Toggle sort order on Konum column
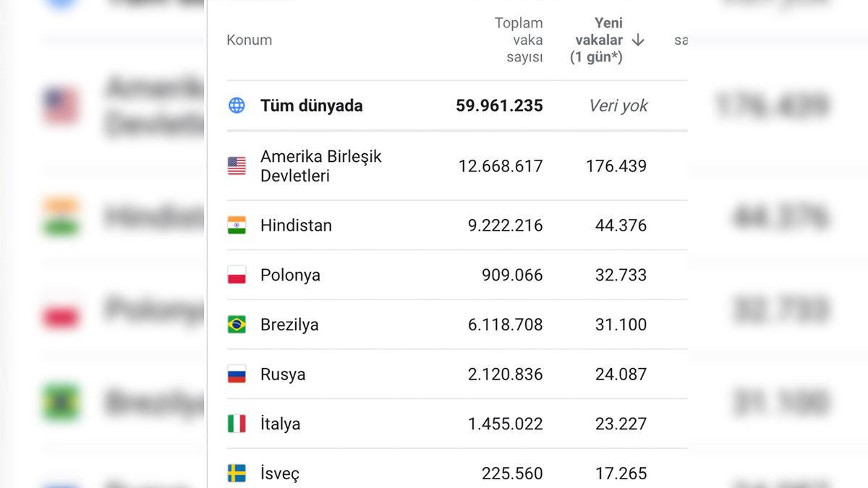The image size is (868, 488). (x=250, y=40)
